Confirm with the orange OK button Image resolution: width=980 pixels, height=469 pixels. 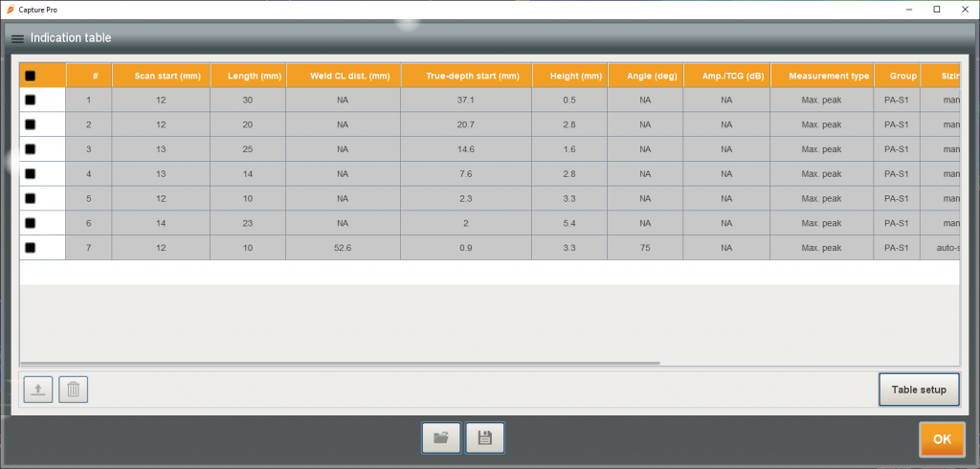[x=942, y=439]
